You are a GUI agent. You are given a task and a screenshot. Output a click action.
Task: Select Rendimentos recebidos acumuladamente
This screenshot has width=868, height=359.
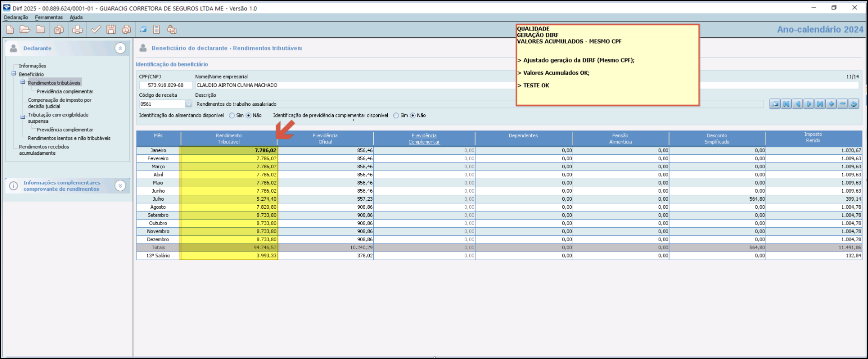44,150
